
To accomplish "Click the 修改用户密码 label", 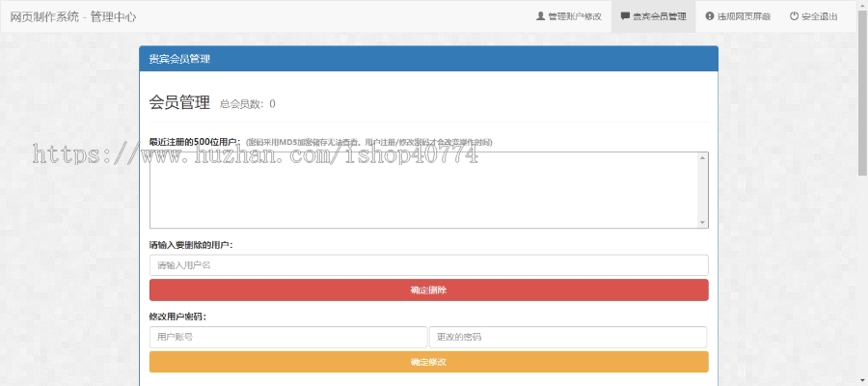I will (x=177, y=317).
